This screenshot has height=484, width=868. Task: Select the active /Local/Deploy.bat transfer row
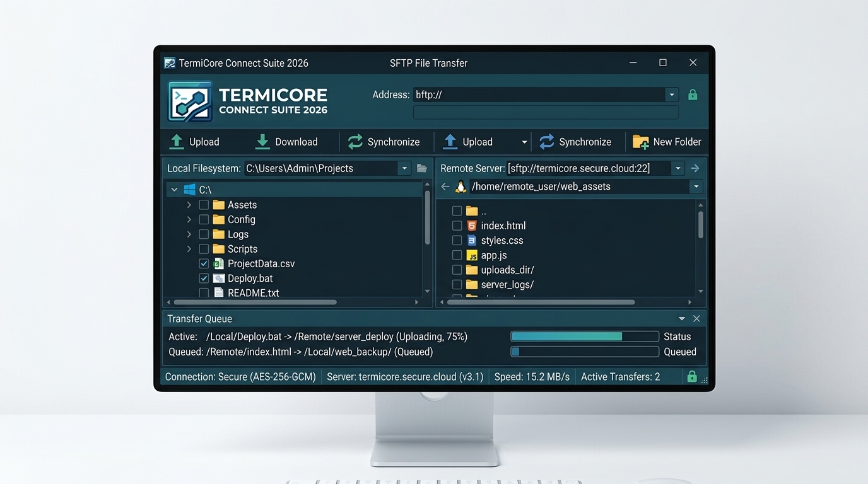(433, 337)
